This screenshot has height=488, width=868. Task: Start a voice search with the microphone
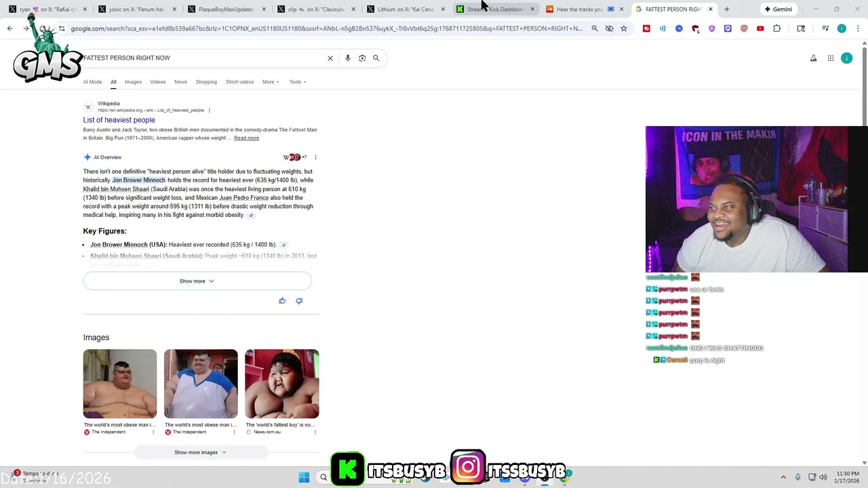click(348, 58)
